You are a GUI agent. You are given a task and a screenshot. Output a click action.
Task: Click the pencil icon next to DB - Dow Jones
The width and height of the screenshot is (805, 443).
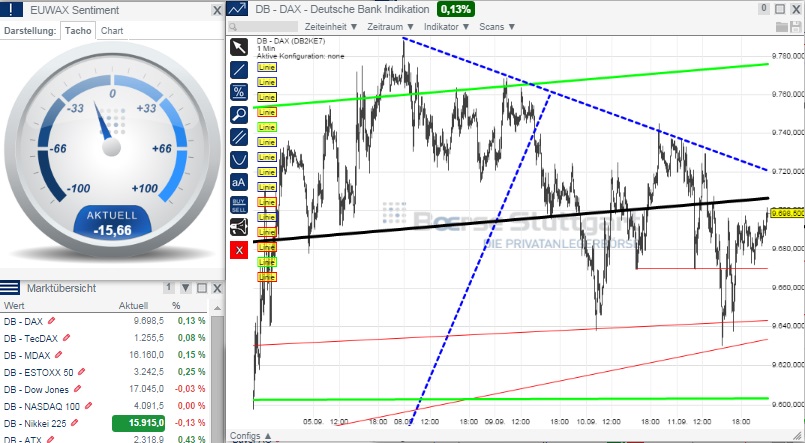click(77, 389)
